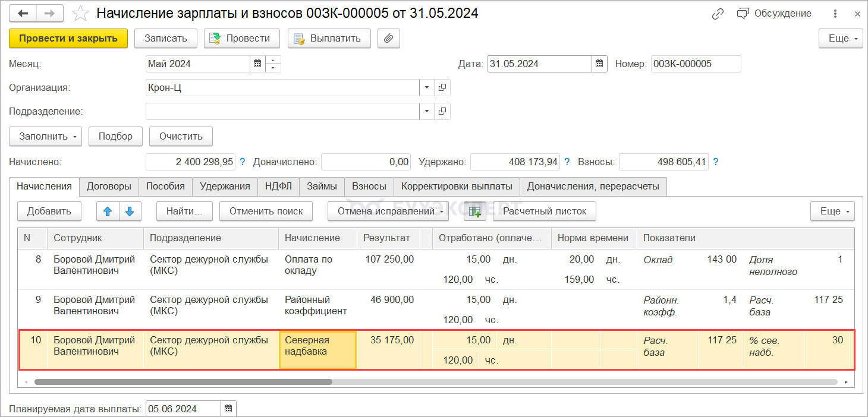
Task: Move row down with blue arrow
Action: (130, 211)
